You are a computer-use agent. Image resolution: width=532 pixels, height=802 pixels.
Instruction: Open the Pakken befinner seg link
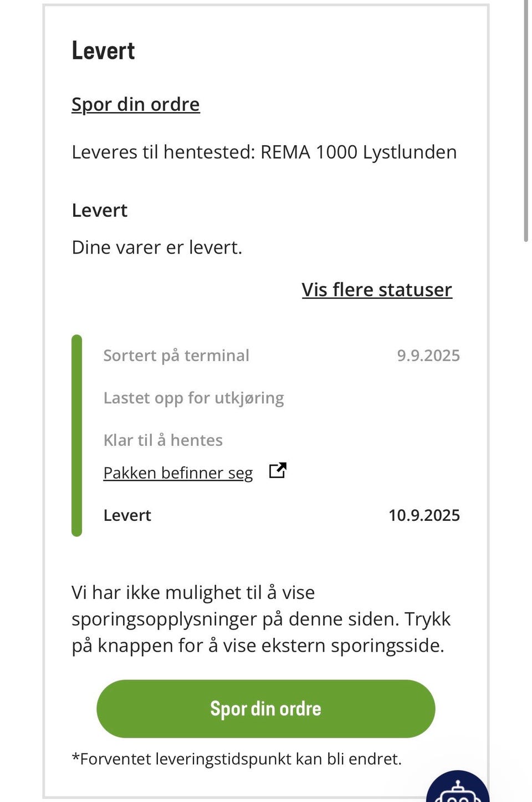point(178,473)
